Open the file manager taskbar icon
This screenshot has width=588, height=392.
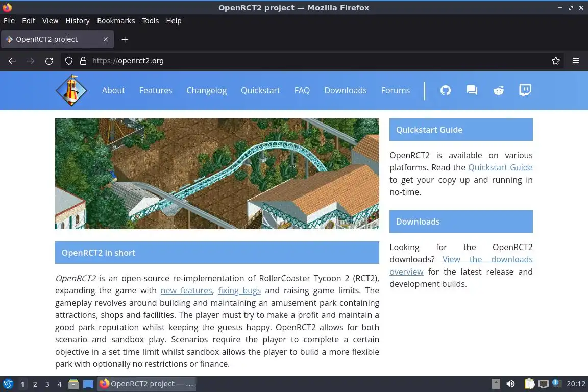[x=73, y=384]
